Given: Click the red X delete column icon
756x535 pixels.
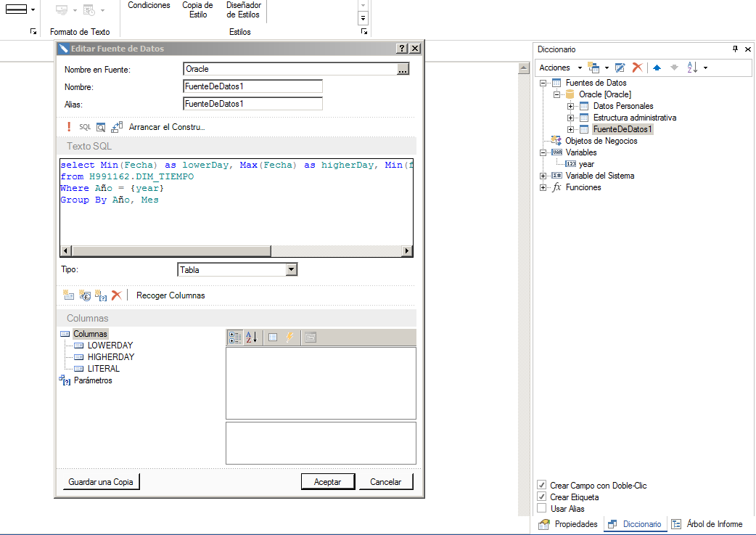Looking at the screenshot, I should coord(117,295).
